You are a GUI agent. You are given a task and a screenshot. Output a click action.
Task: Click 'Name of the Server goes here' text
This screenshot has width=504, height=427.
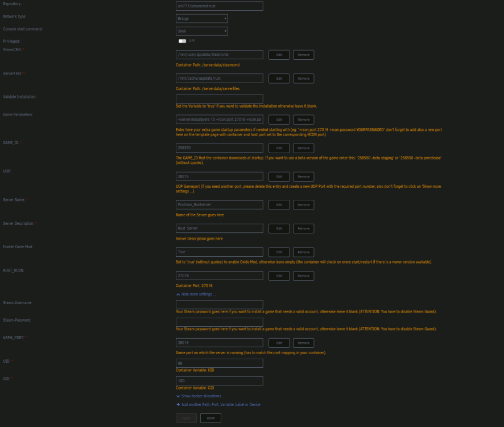click(x=200, y=215)
